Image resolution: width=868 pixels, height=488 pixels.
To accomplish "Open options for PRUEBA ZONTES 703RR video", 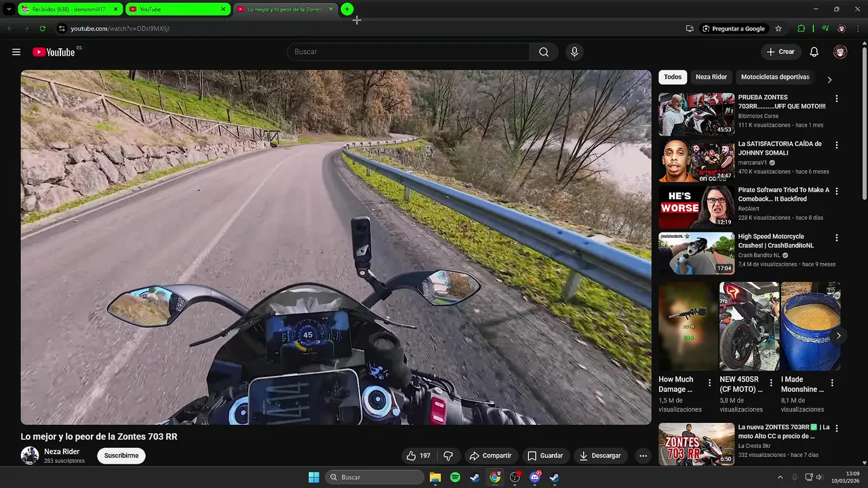I will pos(836,99).
